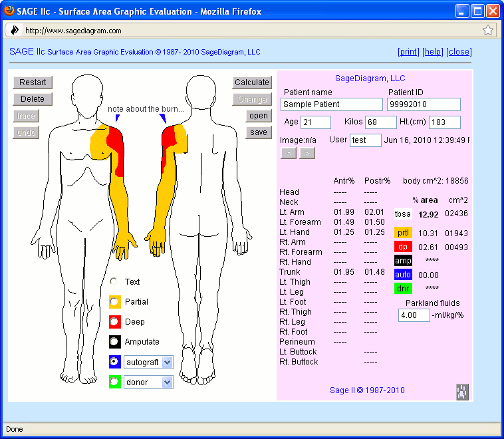Image resolution: width=504 pixels, height=439 pixels.
Task: Click the back body figure head
Action: coord(201,93)
